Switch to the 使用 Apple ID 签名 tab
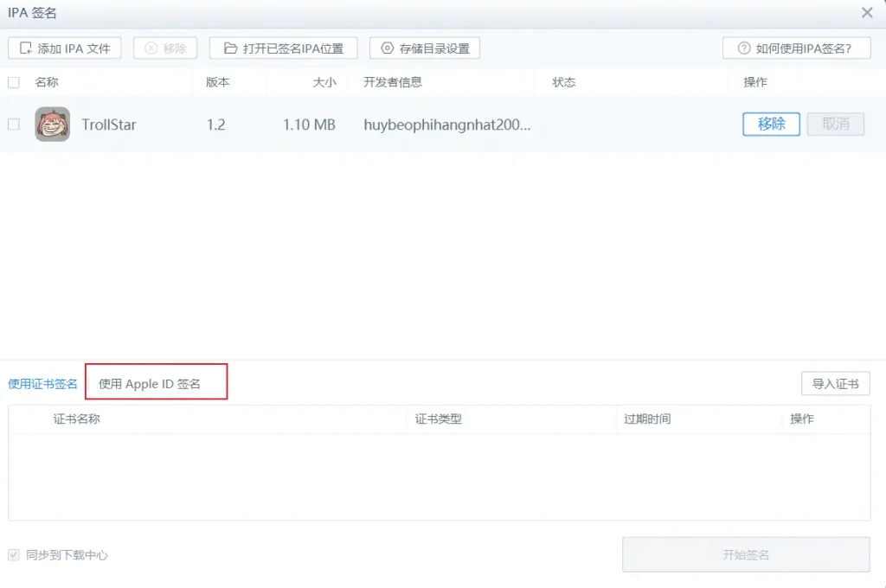 (156, 380)
